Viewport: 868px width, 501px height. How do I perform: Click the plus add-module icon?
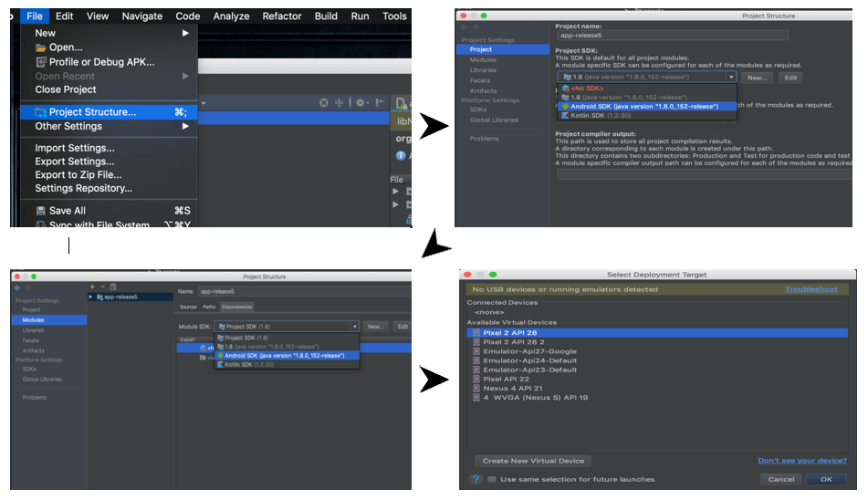coord(92,287)
